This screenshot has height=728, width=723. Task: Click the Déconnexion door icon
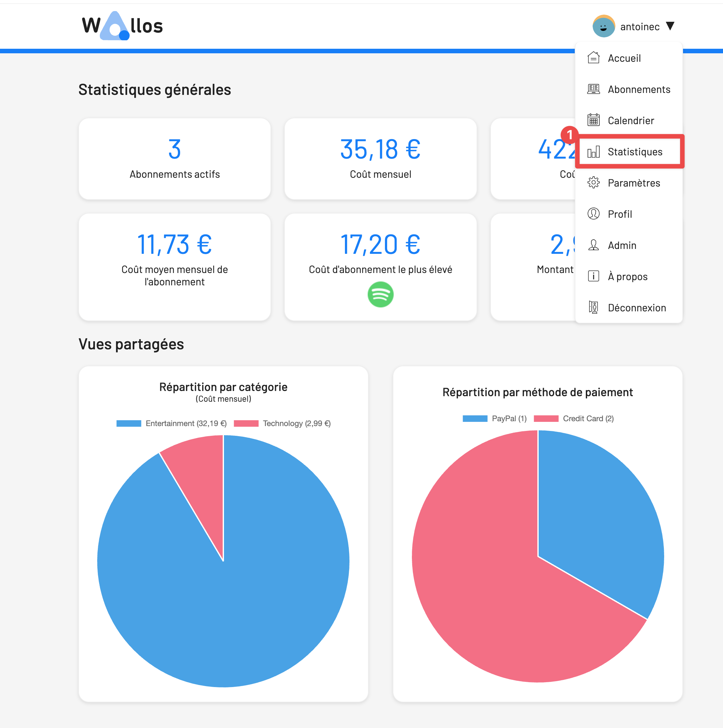click(x=593, y=307)
